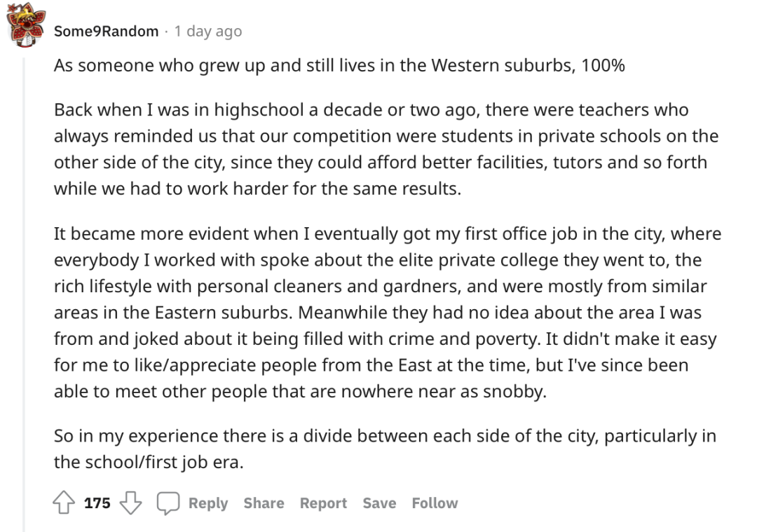Open the Some9Random user profile link
Viewport: 757px width, 532px height.
click(107, 32)
